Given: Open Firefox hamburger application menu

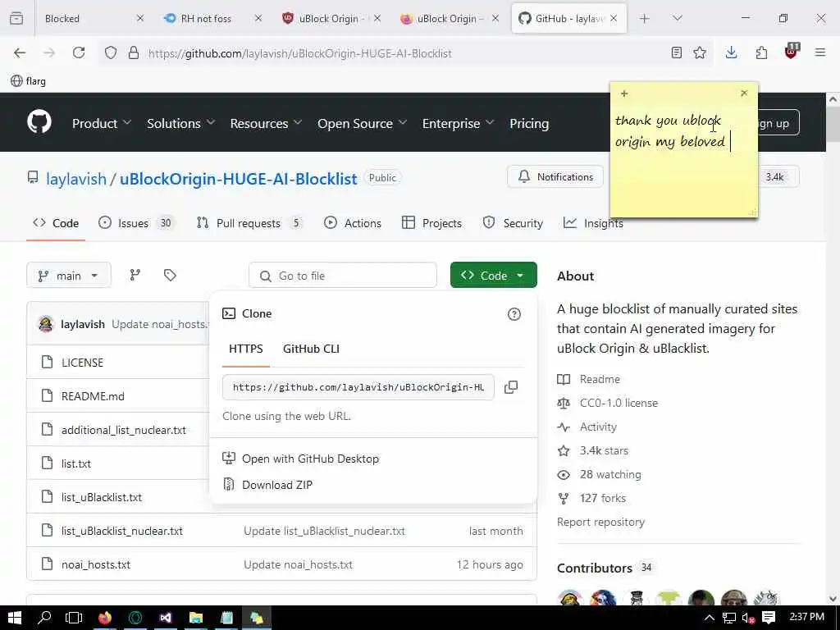Looking at the screenshot, I should (820, 52).
